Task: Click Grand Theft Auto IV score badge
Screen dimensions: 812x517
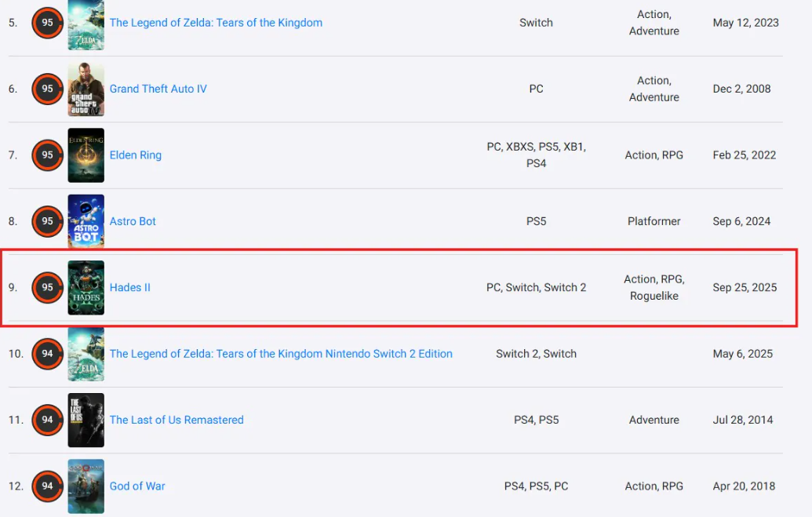Action: click(47, 89)
